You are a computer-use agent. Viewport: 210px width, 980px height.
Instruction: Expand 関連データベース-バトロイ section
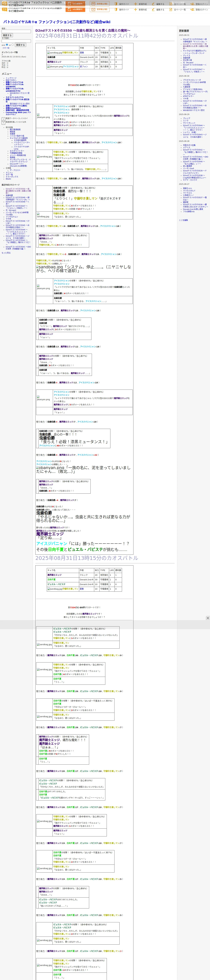(3, 119)
